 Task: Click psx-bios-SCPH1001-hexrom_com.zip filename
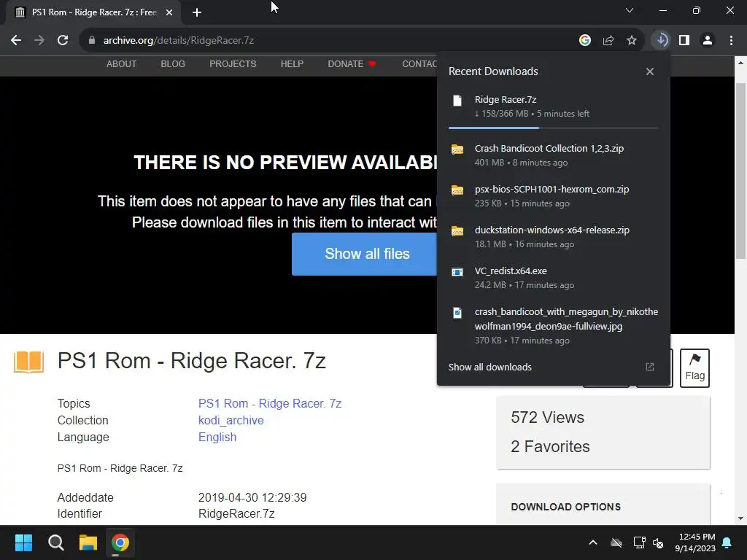pyautogui.click(x=551, y=190)
